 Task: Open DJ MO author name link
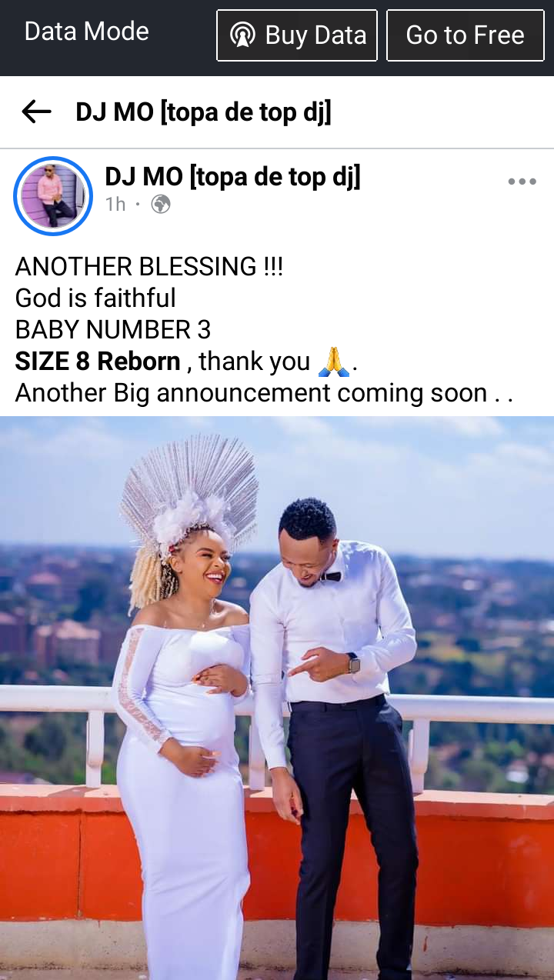[x=232, y=177]
